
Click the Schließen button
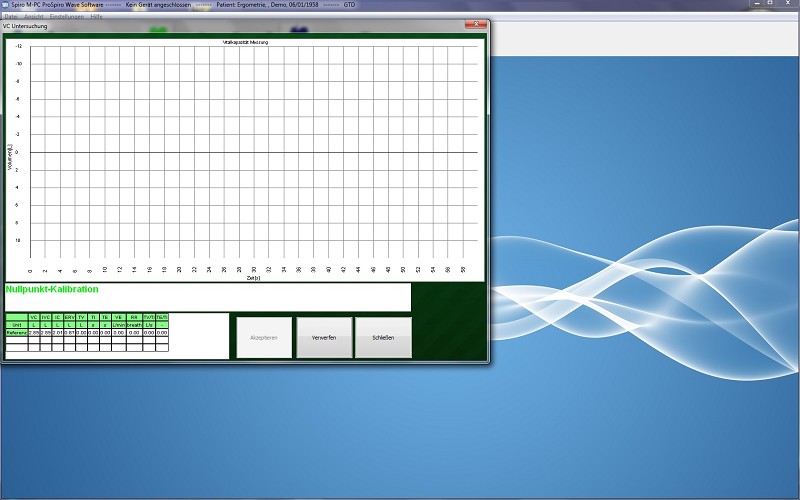tap(383, 338)
